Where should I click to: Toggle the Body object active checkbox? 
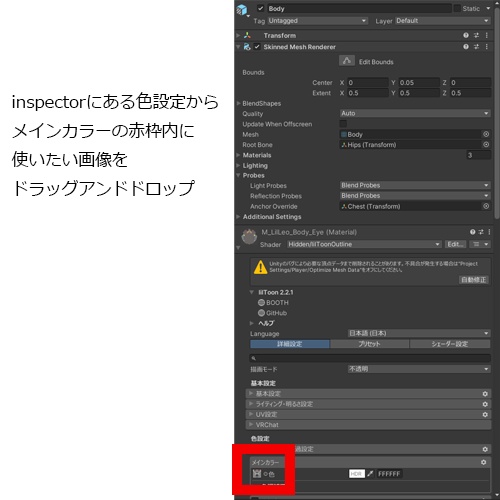tap(261, 8)
